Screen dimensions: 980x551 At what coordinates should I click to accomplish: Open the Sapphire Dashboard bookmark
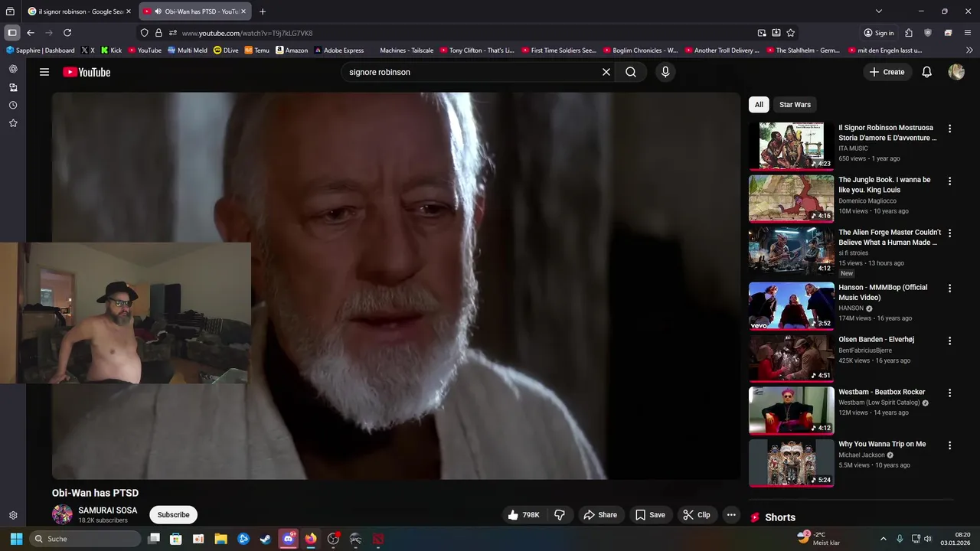click(x=41, y=51)
